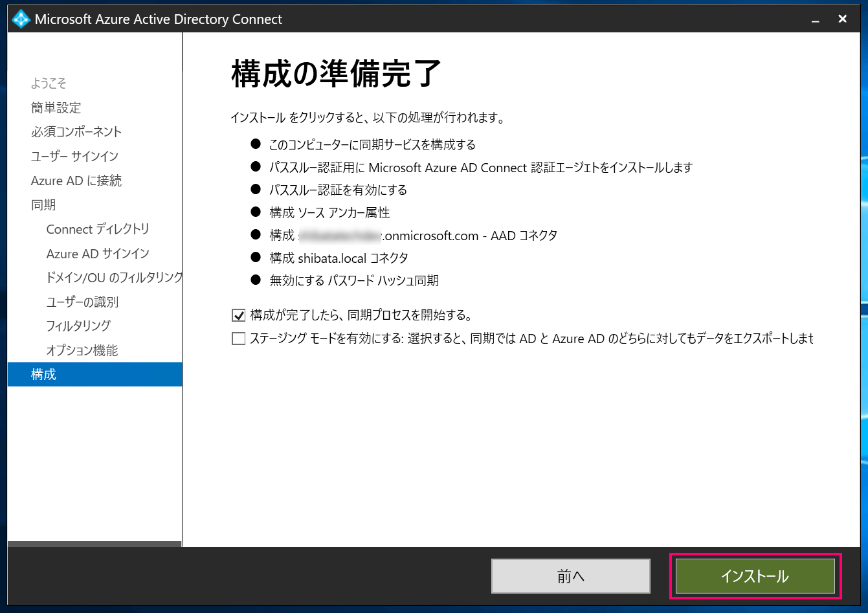Click text パススルー認証を有効にする
The width and height of the screenshot is (868, 613).
point(338,190)
